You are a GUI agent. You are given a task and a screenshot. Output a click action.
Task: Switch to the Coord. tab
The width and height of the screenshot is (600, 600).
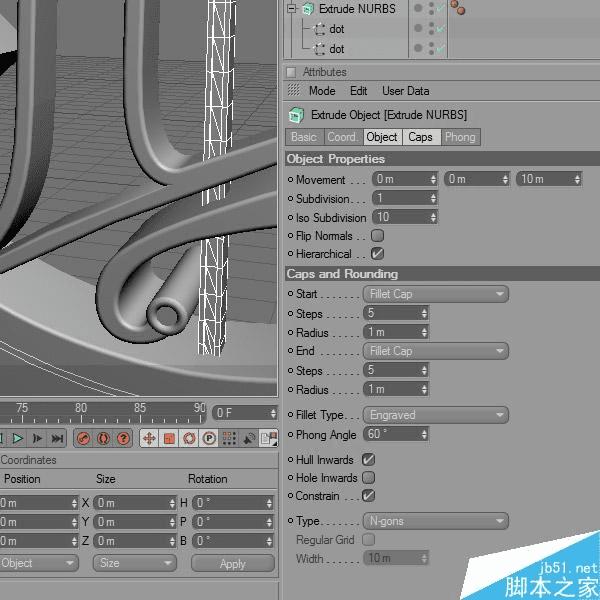click(x=343, y=137)
